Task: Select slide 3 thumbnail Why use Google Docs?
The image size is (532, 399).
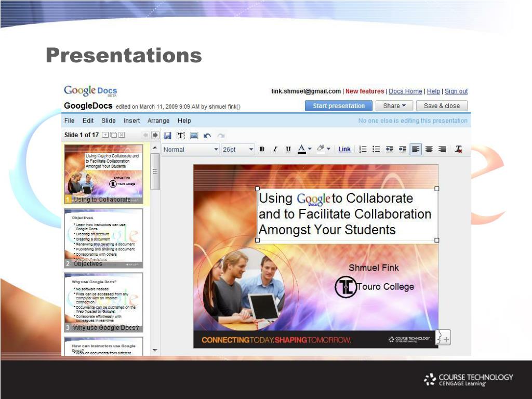Action: pyautogui.click(x=103, y=302)
